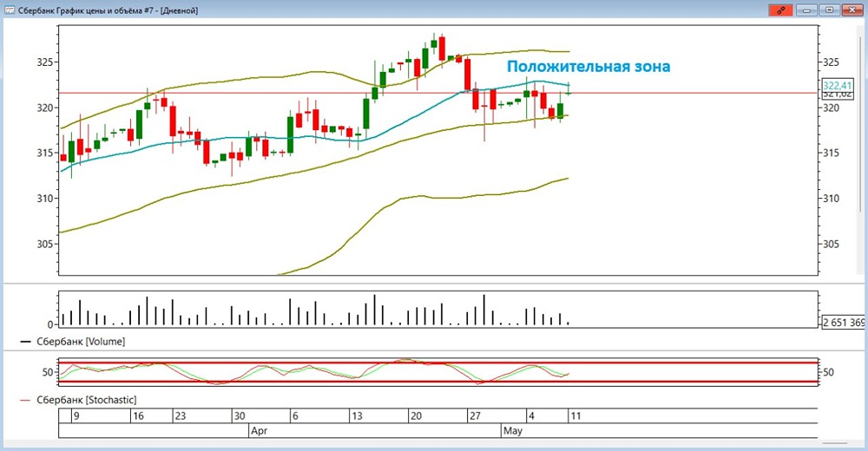Open the window system menu icon beside the title
The image size is (868, 451).
click(x=10, y=10)
